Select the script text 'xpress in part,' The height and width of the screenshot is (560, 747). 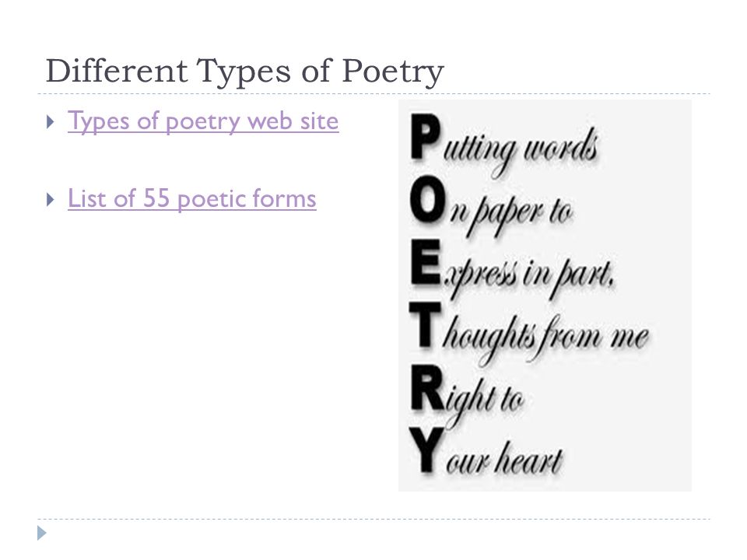(x=529, y=277)
